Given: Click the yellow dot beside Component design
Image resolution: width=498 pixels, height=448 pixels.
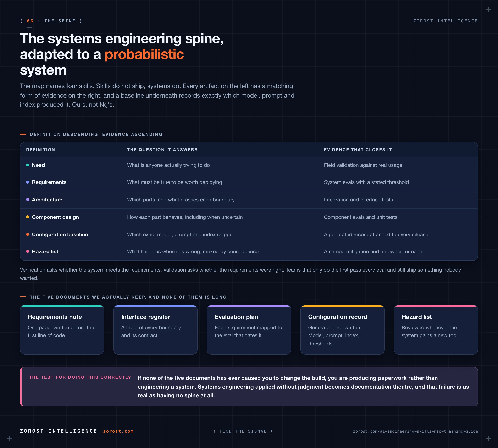Looking at the screenshot, I should point(28,217).
